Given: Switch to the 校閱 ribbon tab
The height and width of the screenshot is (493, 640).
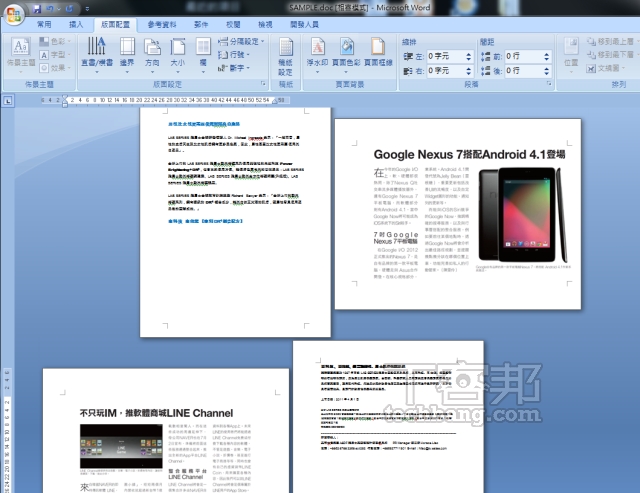Looking at the screenshot, I should (x=233, y=24).
